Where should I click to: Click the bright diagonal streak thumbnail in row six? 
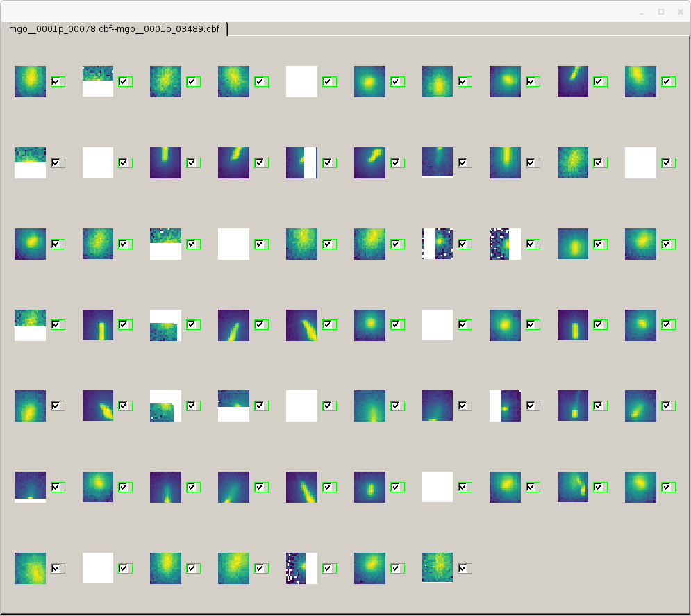pos(301,486)
